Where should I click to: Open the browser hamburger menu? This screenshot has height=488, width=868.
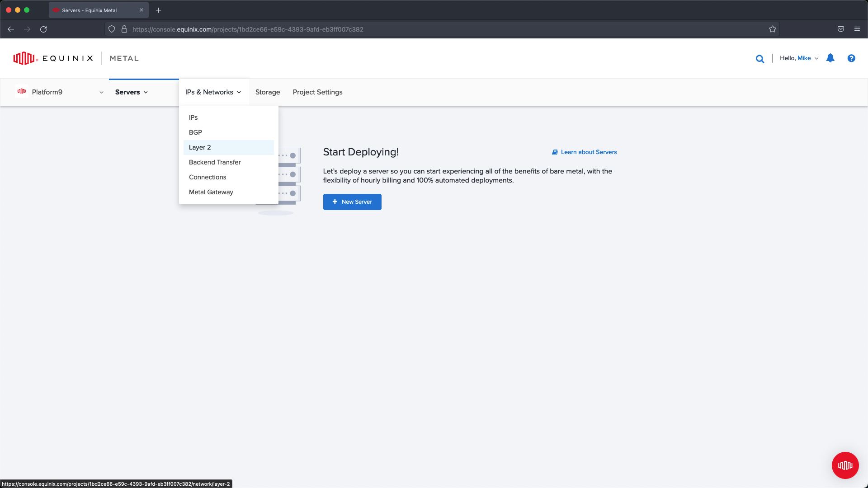[857, 29]
